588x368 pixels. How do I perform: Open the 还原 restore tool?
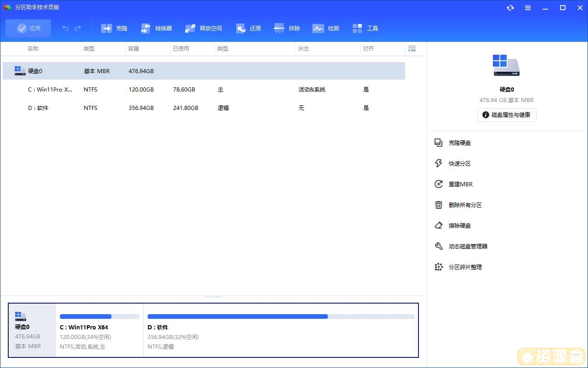[x=249, y=29]
